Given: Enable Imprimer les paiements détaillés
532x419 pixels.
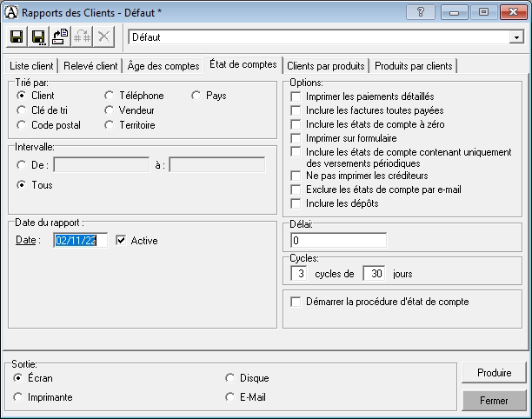Looking at the screenshot, I should pos(296,96).
